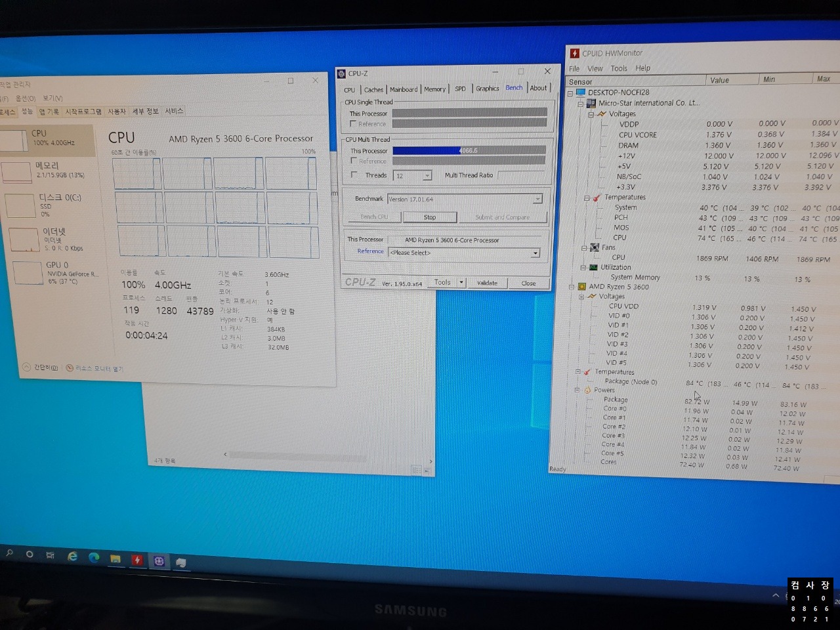Open HWMonitor View menu
840x630 pixels.
click(595, 68)
